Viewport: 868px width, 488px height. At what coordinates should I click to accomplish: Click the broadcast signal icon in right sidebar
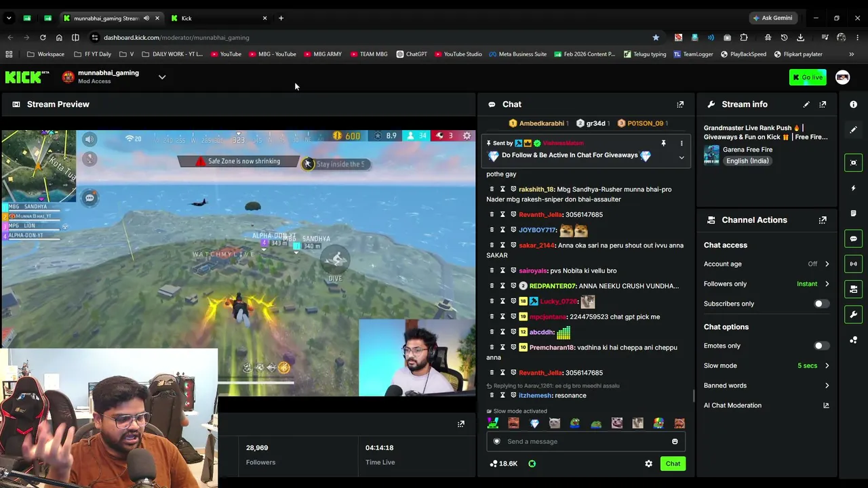coord(854,264)
